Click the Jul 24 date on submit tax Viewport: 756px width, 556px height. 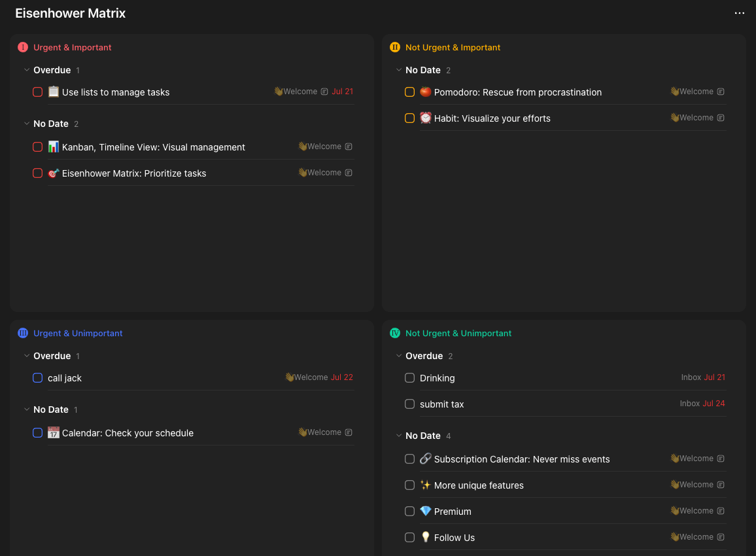tap(713, 403)
